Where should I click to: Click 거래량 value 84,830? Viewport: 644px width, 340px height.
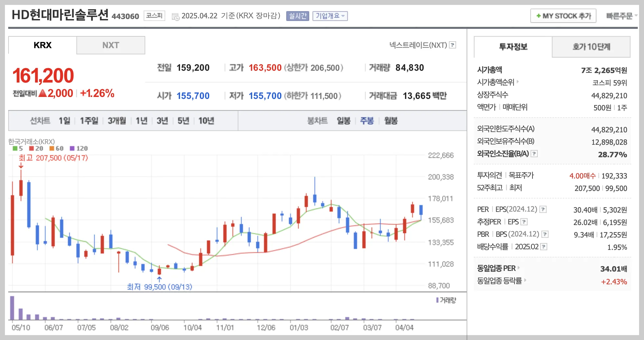[410, 68]
